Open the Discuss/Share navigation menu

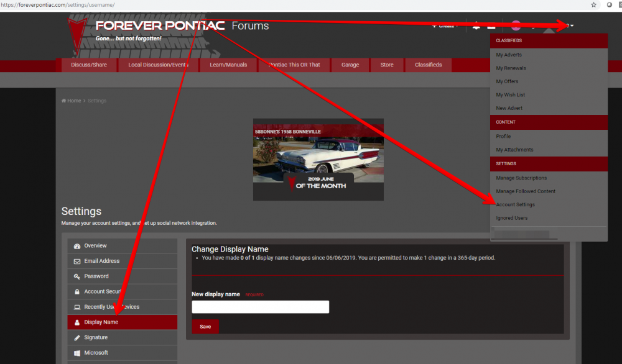point(89,65)
